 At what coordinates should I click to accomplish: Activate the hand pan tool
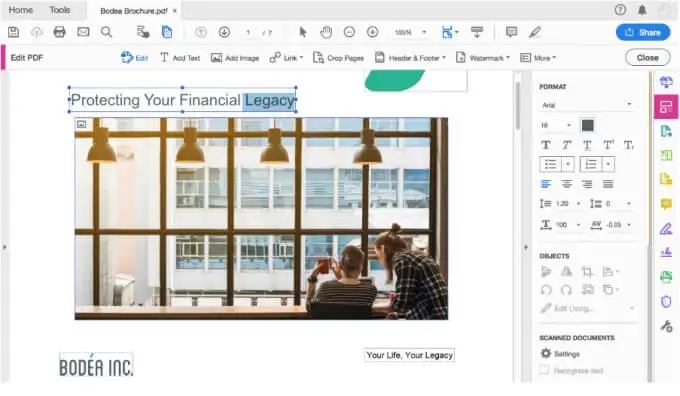click(x=326, y=32)
